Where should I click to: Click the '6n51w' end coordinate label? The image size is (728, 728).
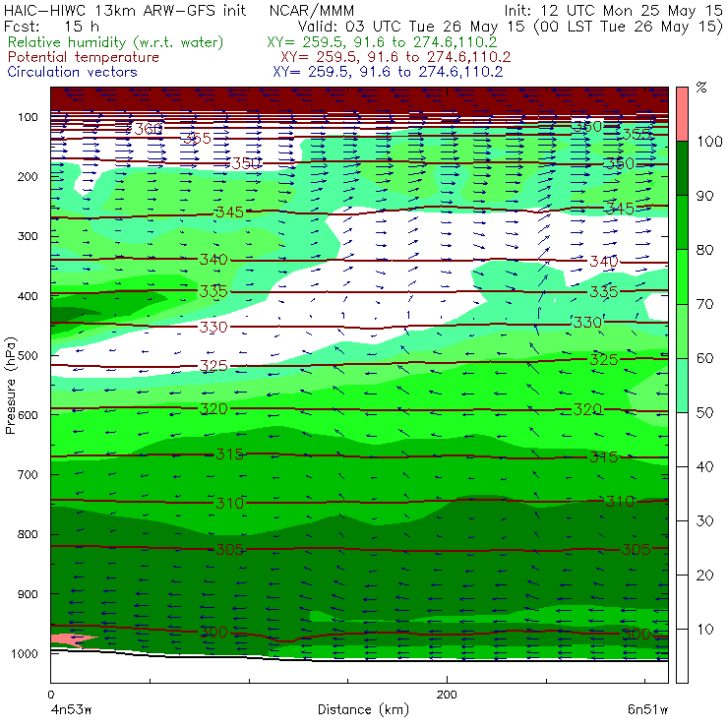pos(647,709)
